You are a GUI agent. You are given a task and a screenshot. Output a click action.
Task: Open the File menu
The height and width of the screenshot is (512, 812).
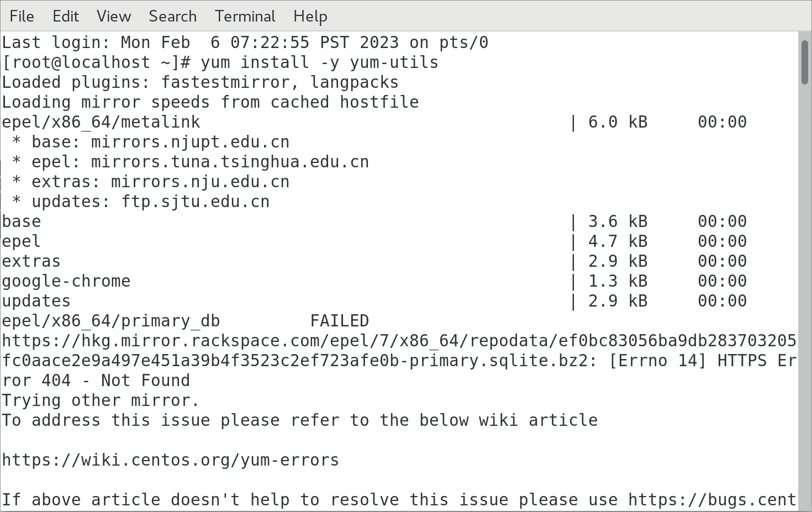tap(22, 17)
